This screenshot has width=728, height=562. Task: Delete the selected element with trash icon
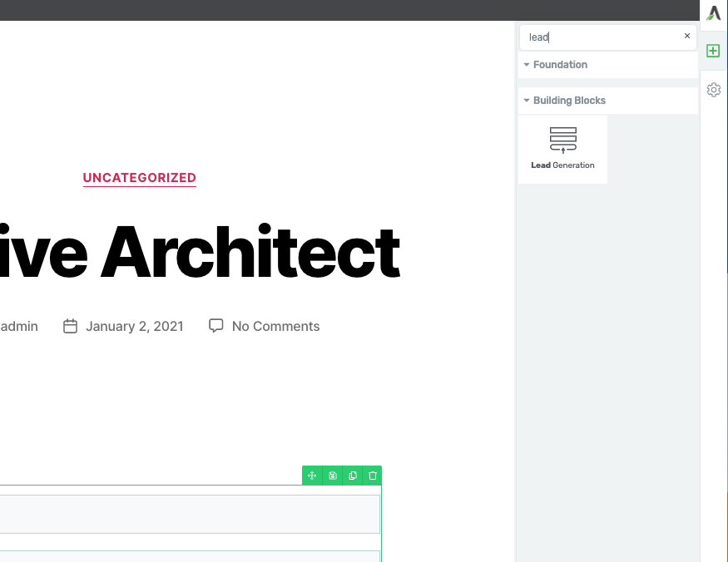[373, 476]
